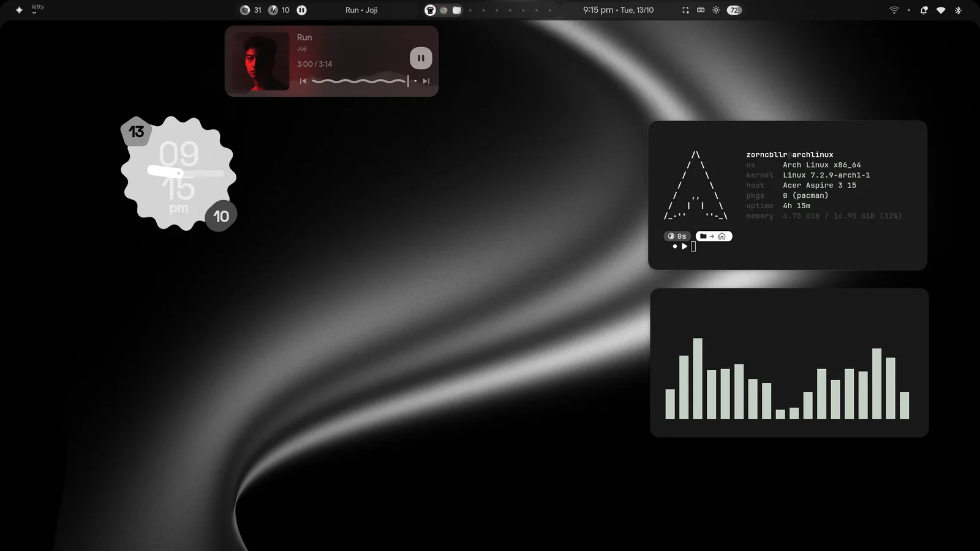This screenshot has height=551, width=980.
Task: Click the filled network signal icon in tray
Action: point(941,10)
